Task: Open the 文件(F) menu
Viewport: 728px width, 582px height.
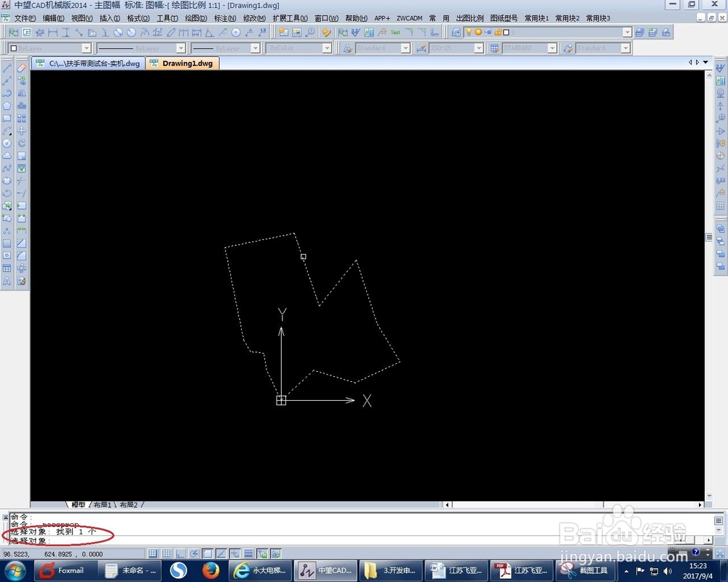Action: point(25,18)
